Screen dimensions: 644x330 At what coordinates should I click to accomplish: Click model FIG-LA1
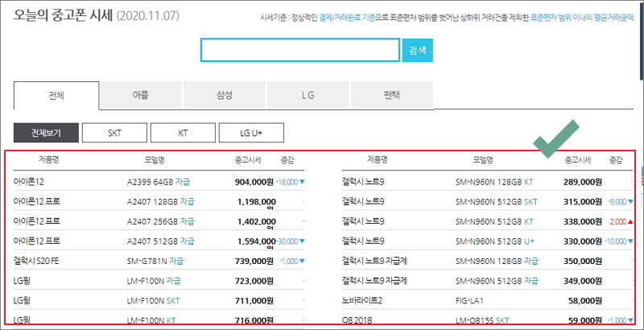[470, 300]
